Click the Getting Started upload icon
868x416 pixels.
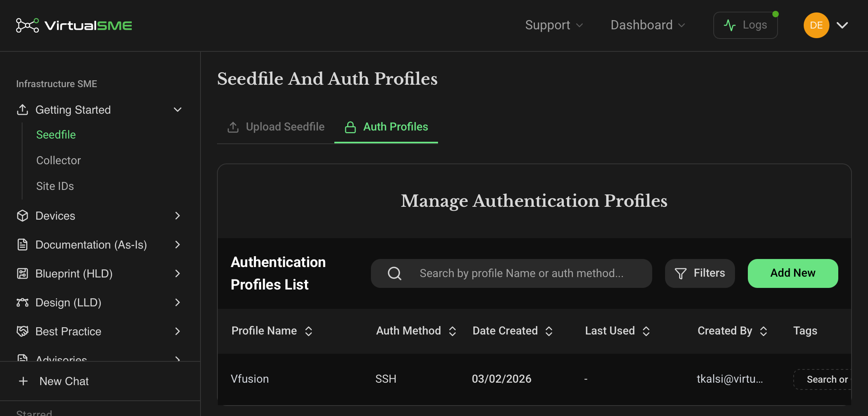coord(23,110)
